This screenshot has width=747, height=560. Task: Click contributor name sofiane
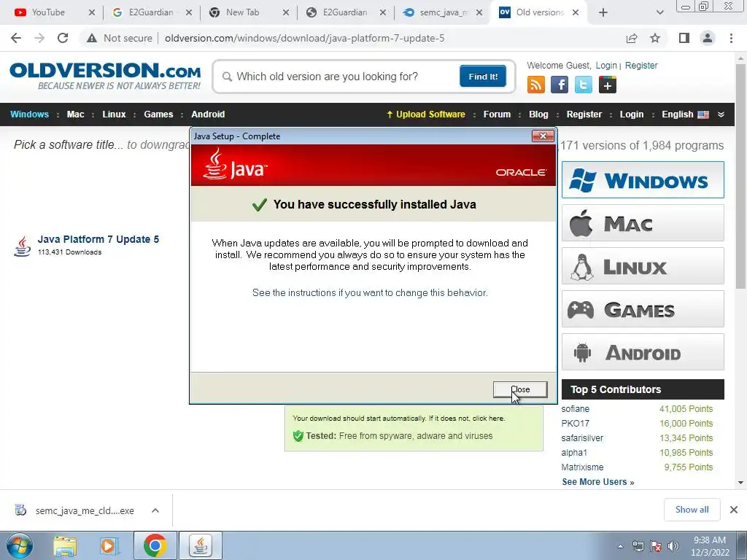tap(575, 409)
